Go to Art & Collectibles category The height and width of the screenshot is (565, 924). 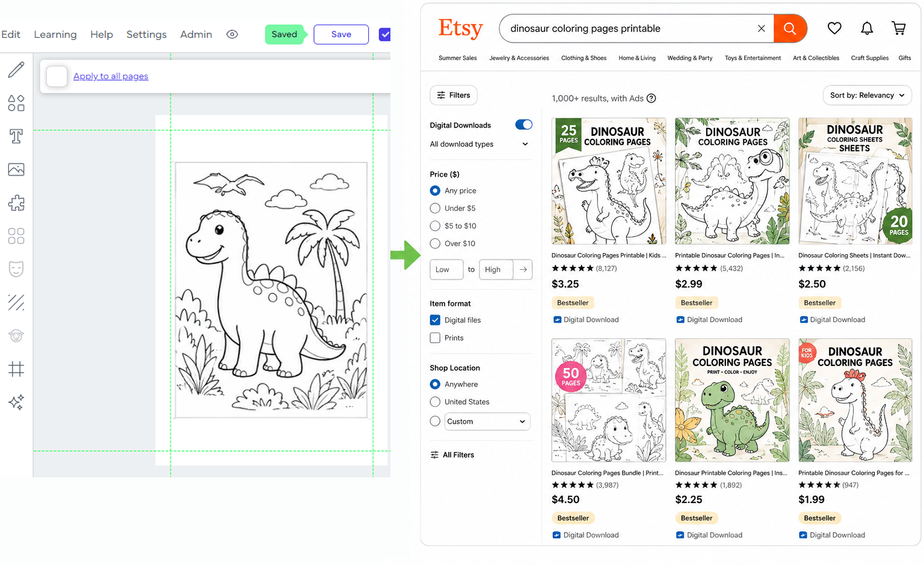click(x=816, y=58)
